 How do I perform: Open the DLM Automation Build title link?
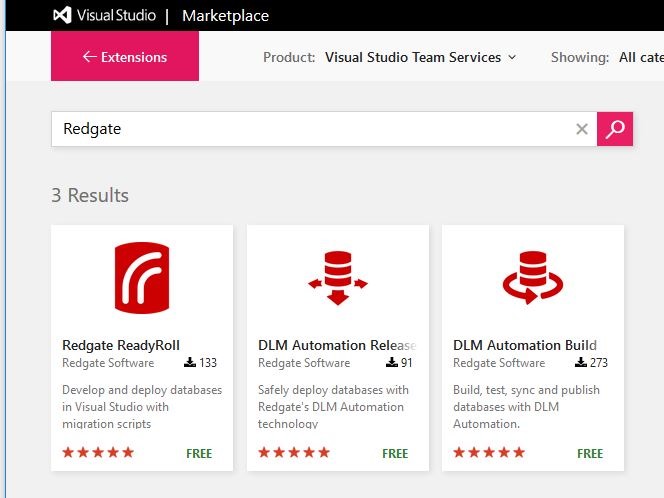pyautogui.click(x=525, y=345)
